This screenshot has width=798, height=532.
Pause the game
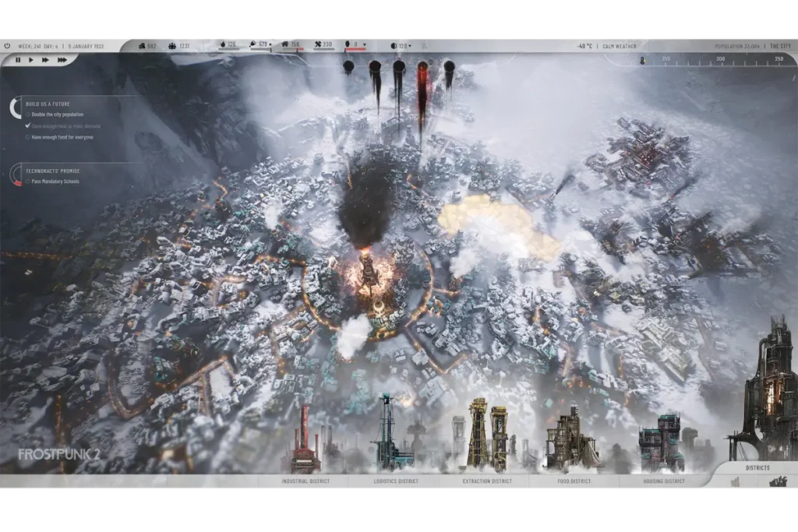pos(18,60)
